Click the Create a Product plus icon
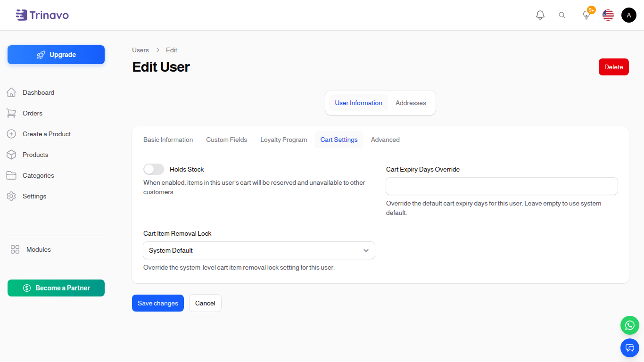 click(11, 134)
